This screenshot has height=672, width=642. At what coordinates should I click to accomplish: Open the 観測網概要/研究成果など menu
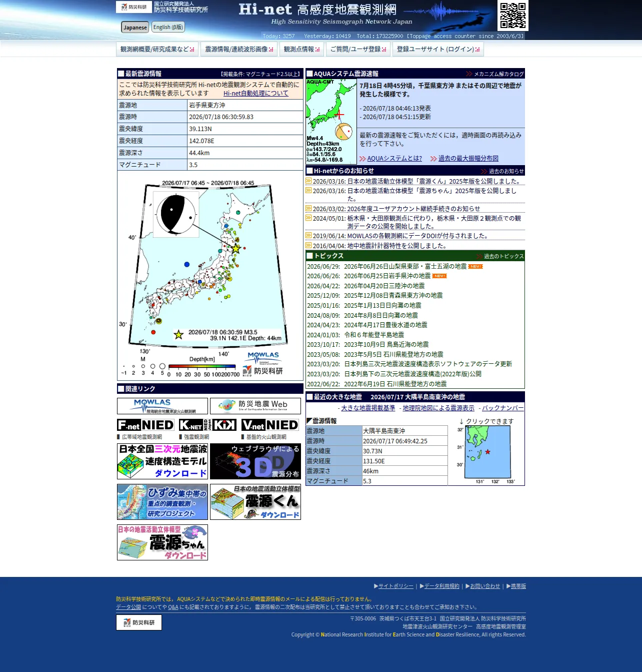coord(157,49)
